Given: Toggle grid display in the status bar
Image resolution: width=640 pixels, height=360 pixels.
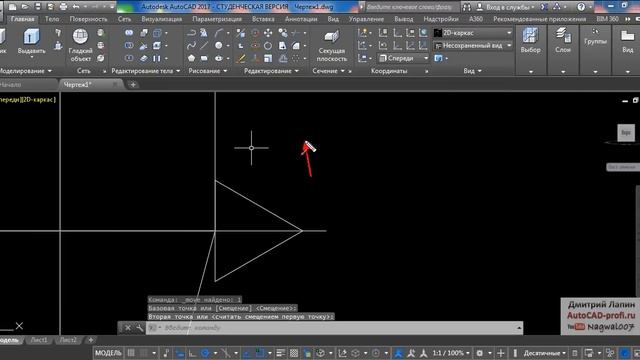Looking at the screenshot, I should [131, 353].
